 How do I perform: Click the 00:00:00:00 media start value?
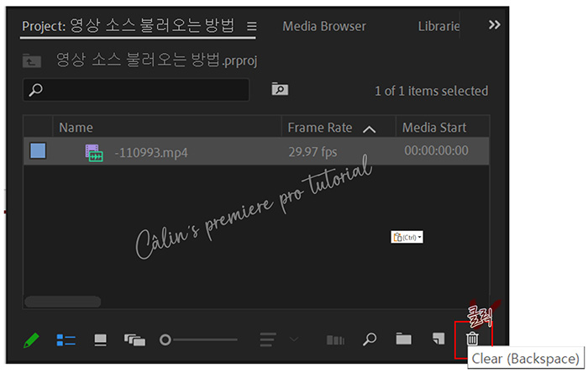[436, 150]
